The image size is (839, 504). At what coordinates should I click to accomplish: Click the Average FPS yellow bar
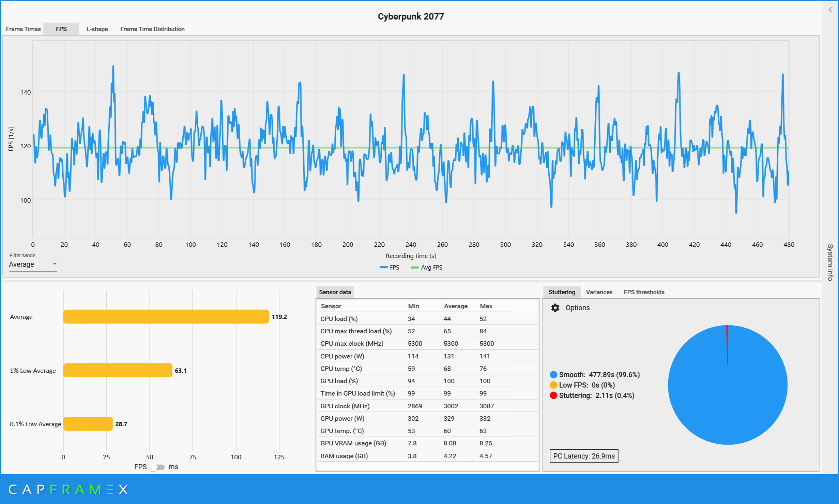(166, 317)
